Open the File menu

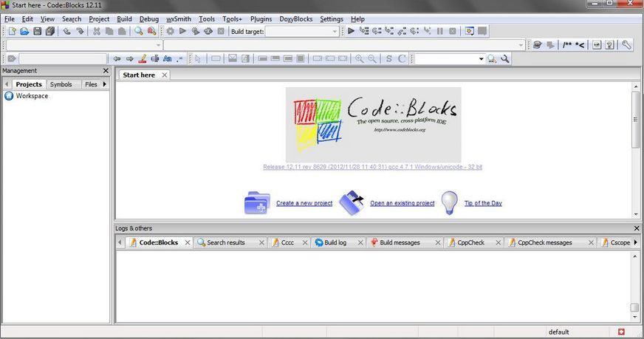[x=10, y=19]
